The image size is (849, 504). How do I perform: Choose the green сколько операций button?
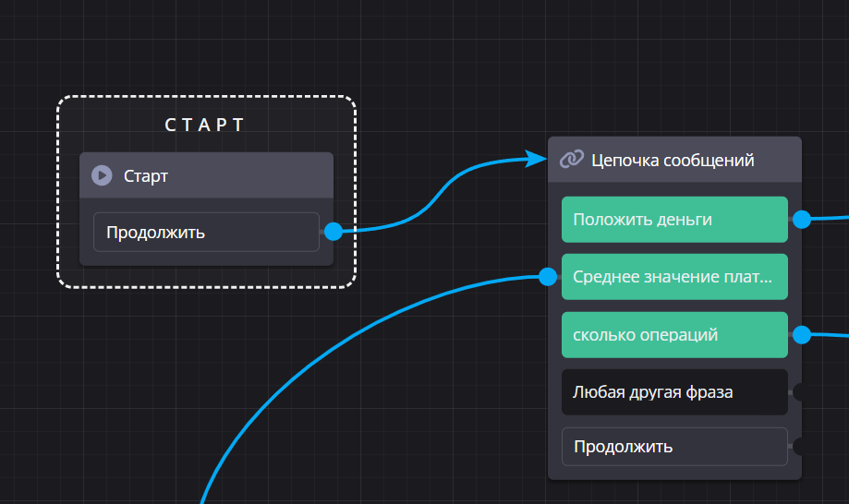click(673, 334)
